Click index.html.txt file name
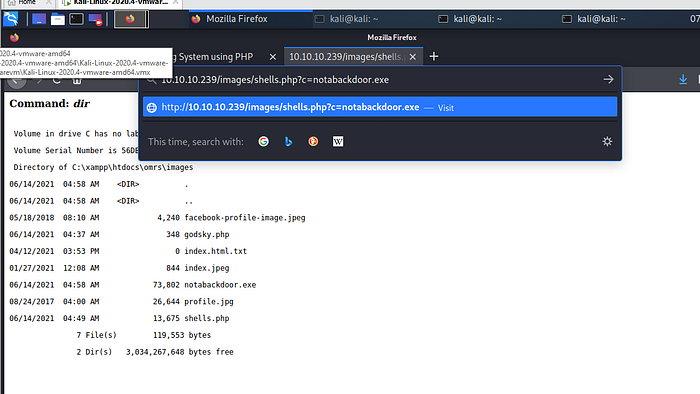Screen dimensions: 700x394 pos(215,251)
